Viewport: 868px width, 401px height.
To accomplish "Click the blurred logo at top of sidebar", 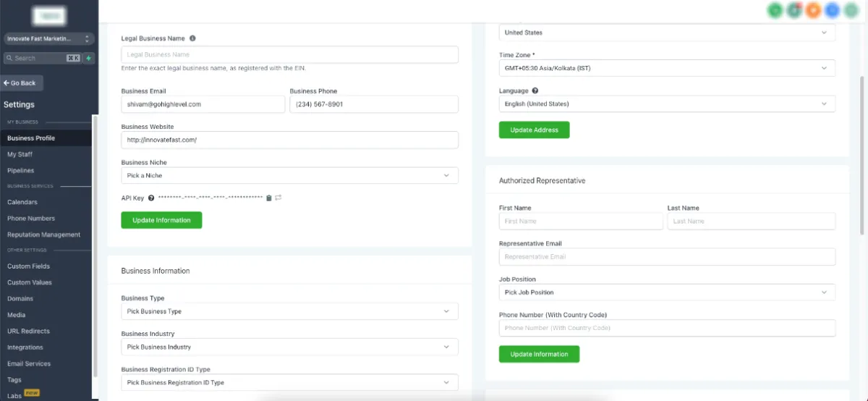I will coord(51,14).
